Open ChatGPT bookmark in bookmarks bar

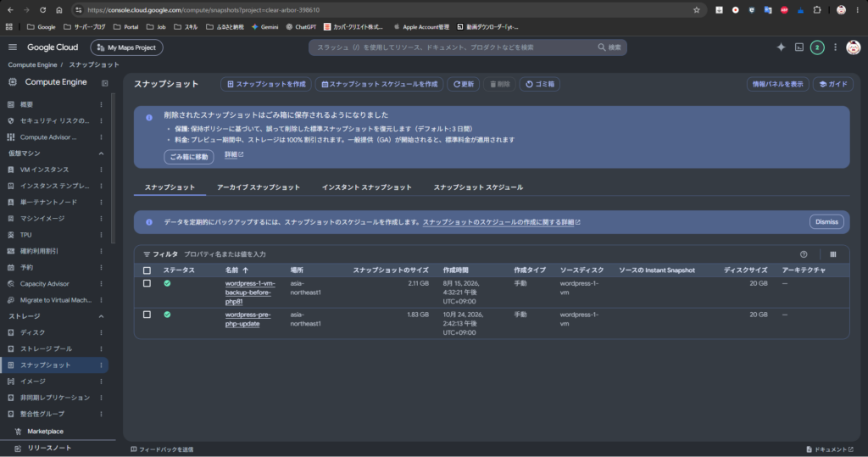(301, 26)
